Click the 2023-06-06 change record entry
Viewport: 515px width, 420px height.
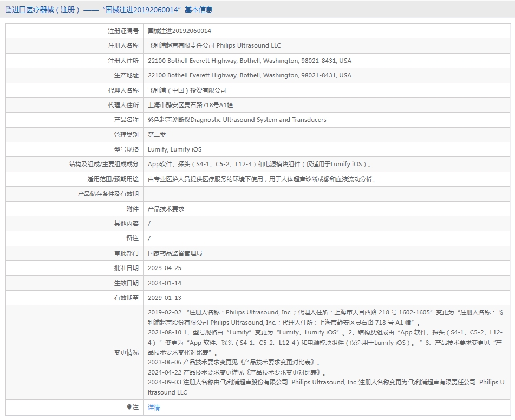click(234, 362)
